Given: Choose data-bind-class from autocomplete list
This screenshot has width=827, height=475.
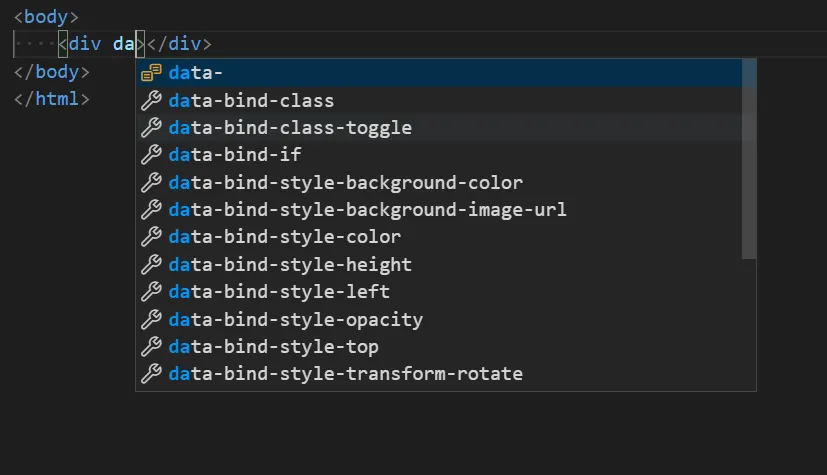Looking at the screenshot, I should click(x=251, y=100).
